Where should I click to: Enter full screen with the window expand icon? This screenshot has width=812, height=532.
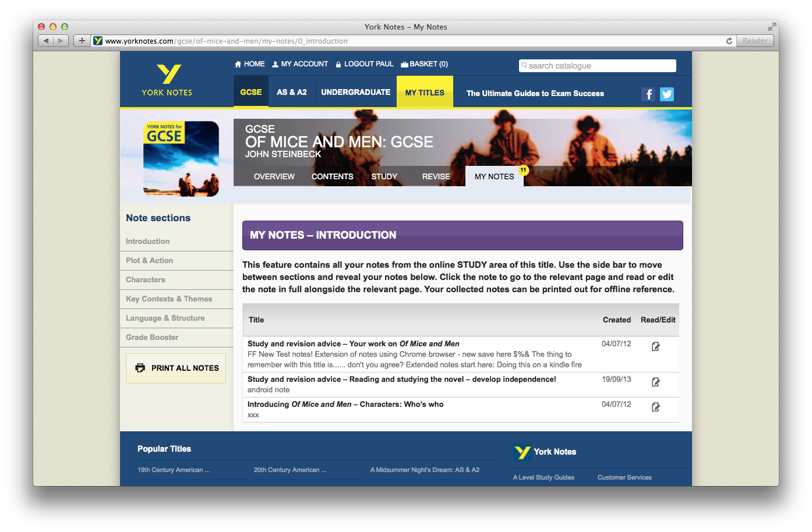pyautogui.click(x=772, y=27)
